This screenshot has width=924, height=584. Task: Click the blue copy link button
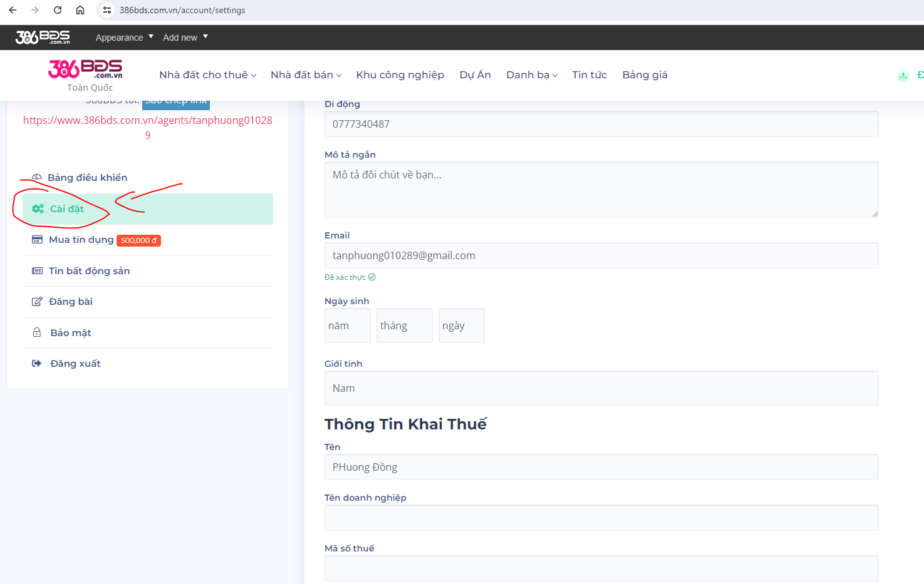click(176, 104)
